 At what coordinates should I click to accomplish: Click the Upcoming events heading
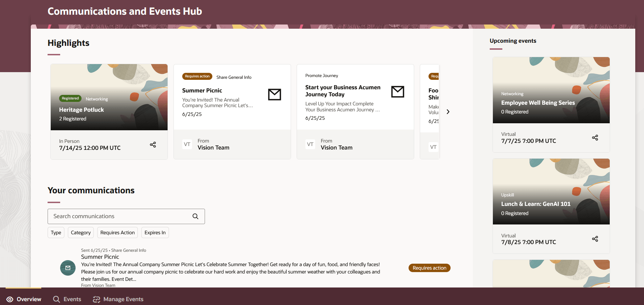[513, 41]
